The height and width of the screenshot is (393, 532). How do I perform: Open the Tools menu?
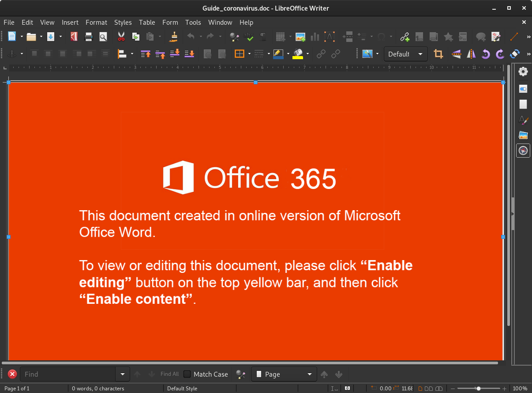(x=193, y=22)
